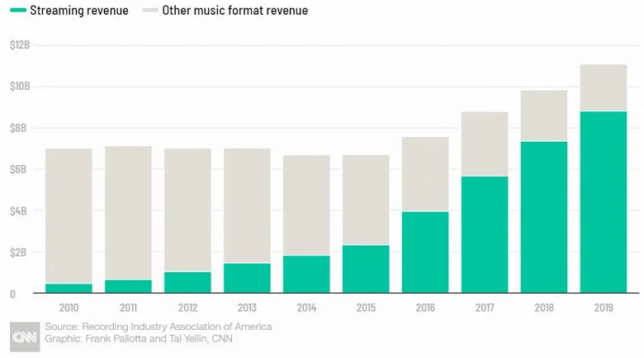Select the 2019 streaming revenue green bar
The height and width of the screenshot is (358, 644).
604,202
